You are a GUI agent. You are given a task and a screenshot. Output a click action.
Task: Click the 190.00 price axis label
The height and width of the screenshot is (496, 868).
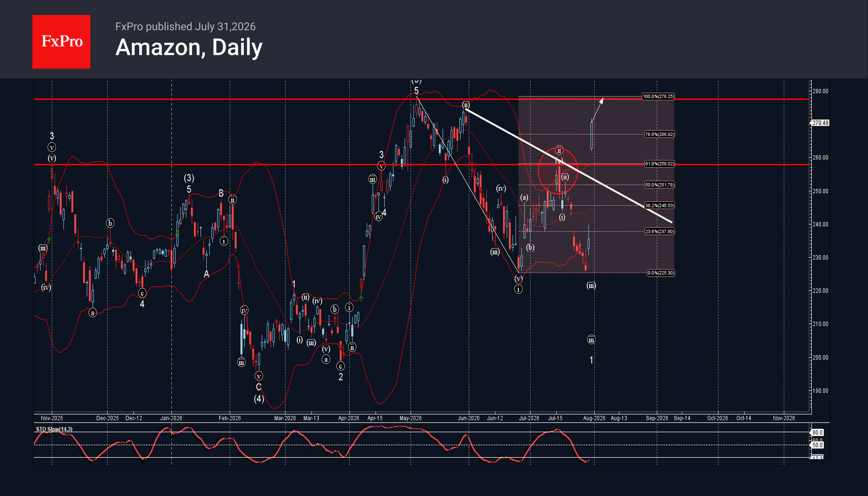point(820,391)
